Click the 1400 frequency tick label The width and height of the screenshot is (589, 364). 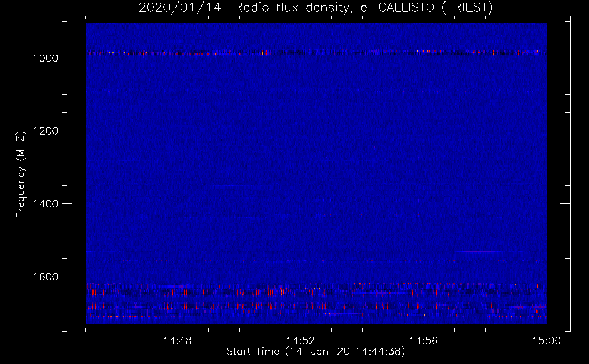click(46, 204)
